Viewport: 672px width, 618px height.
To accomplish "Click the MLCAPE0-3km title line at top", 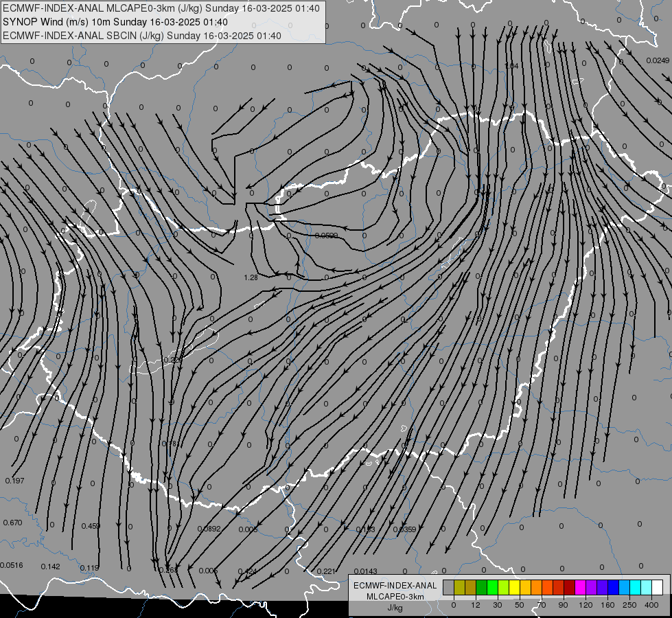I will 161,8.
